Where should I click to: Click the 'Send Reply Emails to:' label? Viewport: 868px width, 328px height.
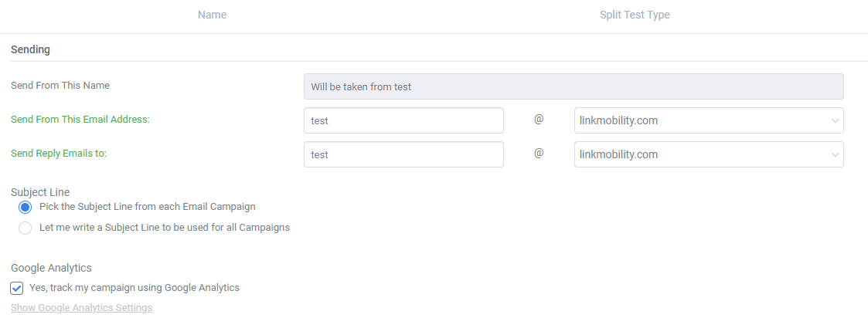click(x=59, y=154)
